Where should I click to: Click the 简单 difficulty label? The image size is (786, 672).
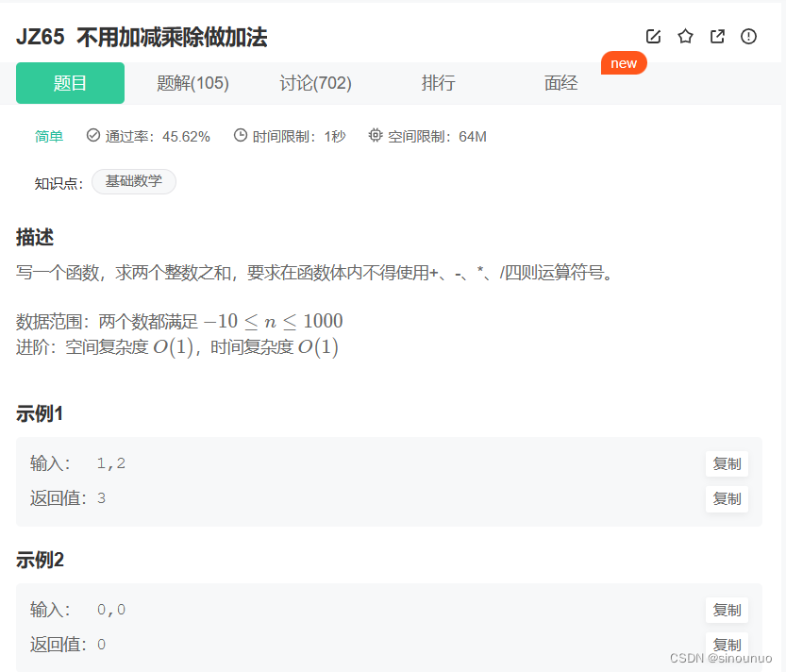pos(49,137)
